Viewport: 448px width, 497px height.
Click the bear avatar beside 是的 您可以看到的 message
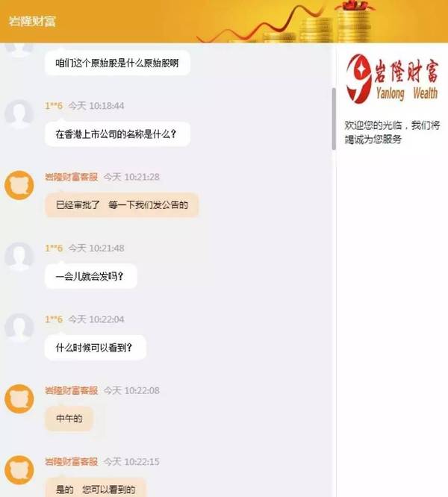coord(19,470)
